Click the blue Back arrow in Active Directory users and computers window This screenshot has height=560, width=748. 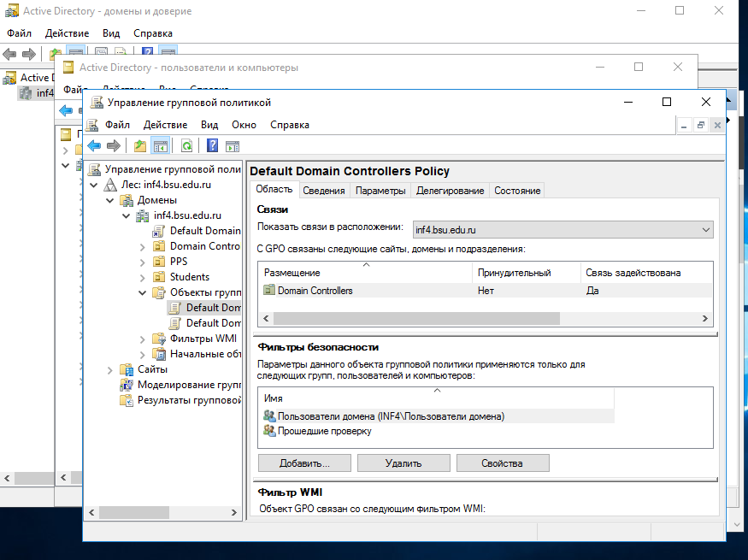pyautogui.click(x=66, y=110)
